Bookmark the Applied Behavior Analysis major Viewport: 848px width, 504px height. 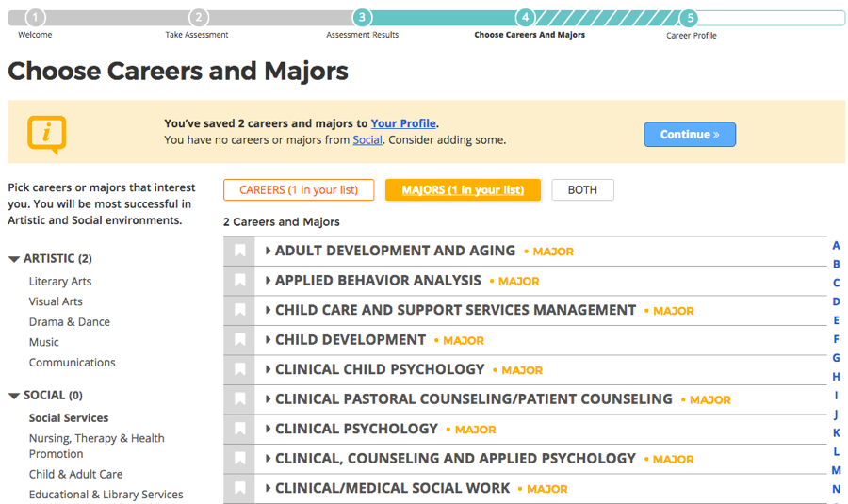pos(239,281)
